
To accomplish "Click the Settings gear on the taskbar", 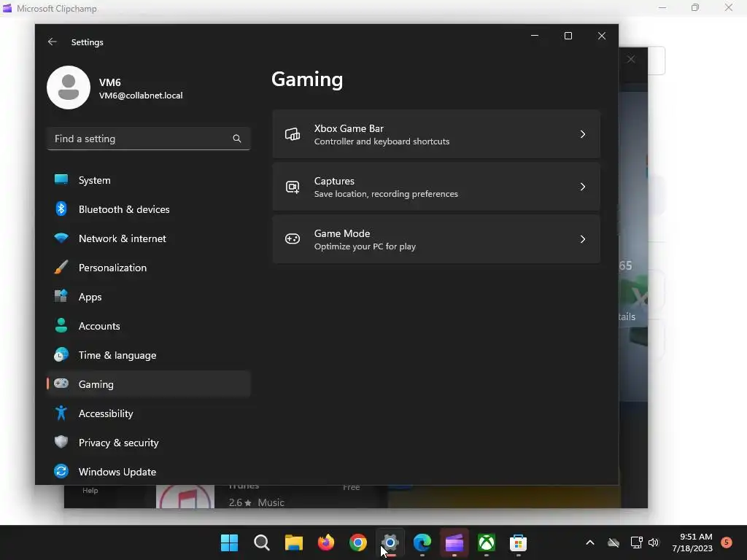I will tap(390, 542).
